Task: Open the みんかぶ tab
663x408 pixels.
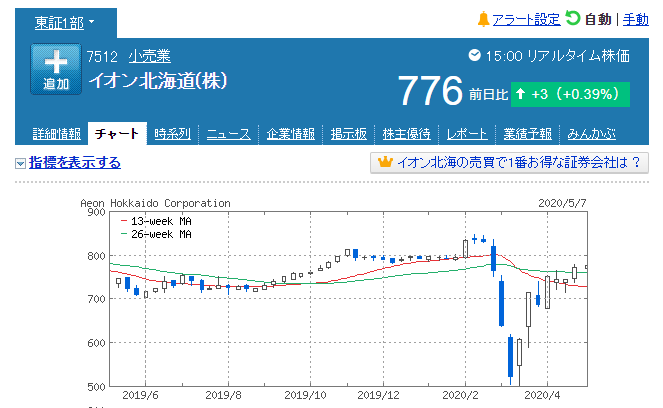Action: [x=592, y=134]
